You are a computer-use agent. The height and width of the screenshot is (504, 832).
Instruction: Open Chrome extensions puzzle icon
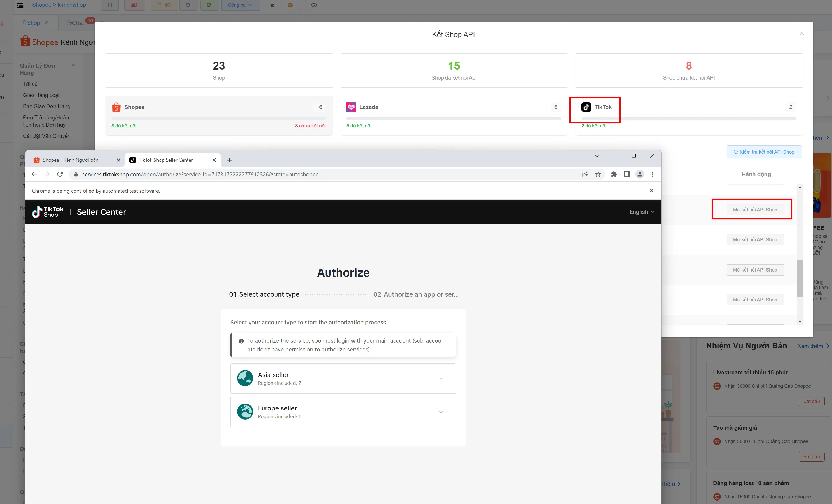coord(614,174)
